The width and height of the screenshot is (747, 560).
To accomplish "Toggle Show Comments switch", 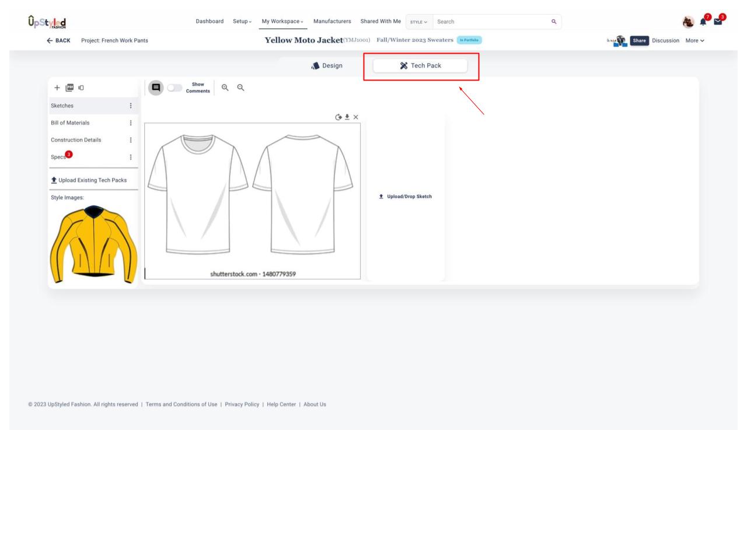I will click(x=174, y=87).
